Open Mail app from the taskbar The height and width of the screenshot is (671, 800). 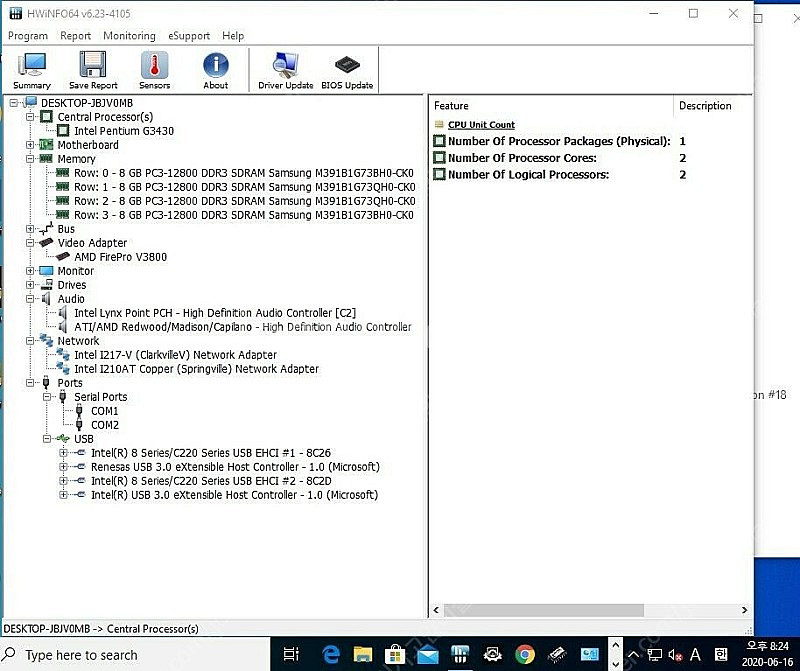[428, 655]
